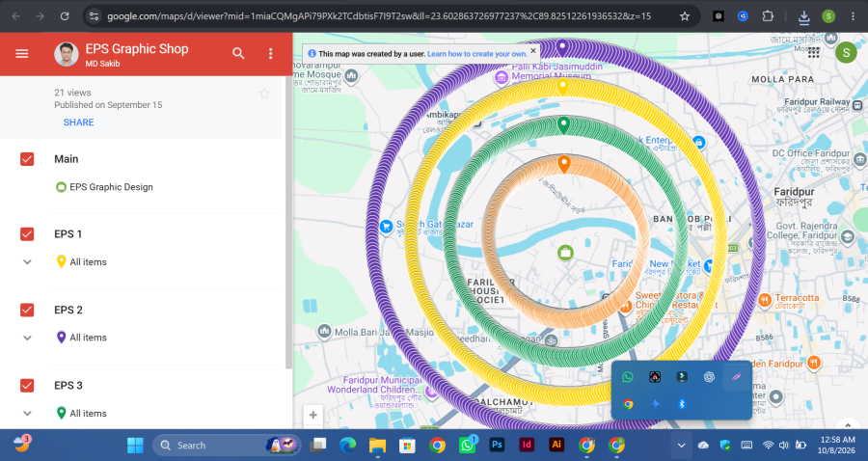Click the Faridpur New Market shopping marker

(708, 265)
